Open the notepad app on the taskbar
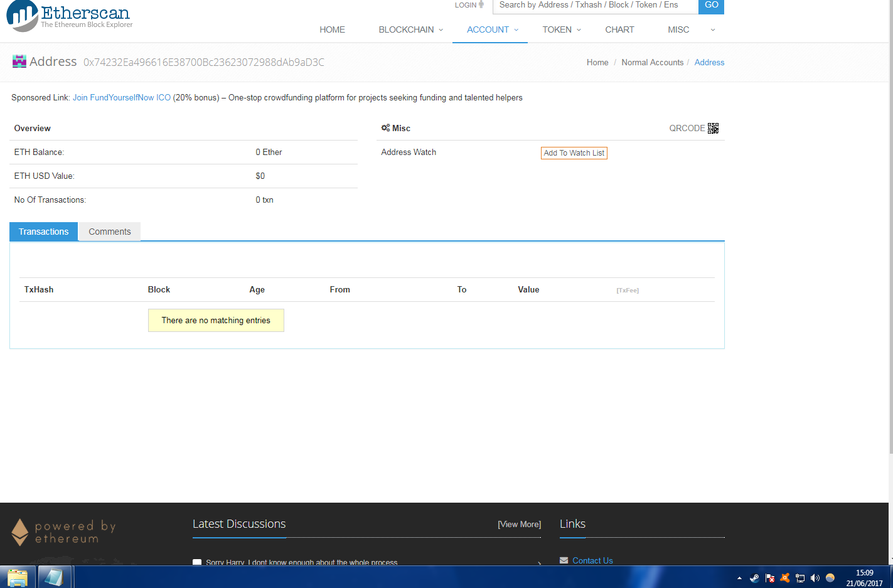Viewport: 893px width, 588px height. tap(55, 577)
